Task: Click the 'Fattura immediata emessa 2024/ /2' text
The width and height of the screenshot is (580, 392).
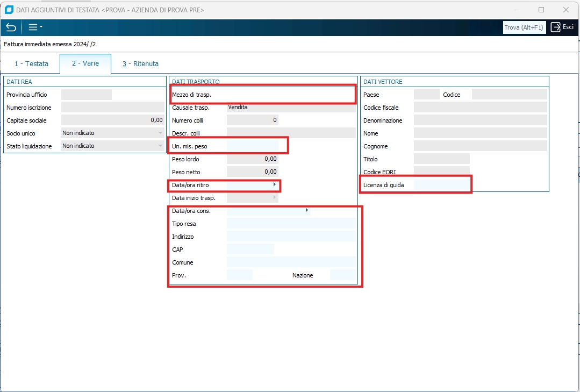Action: (x=50, y=44)
